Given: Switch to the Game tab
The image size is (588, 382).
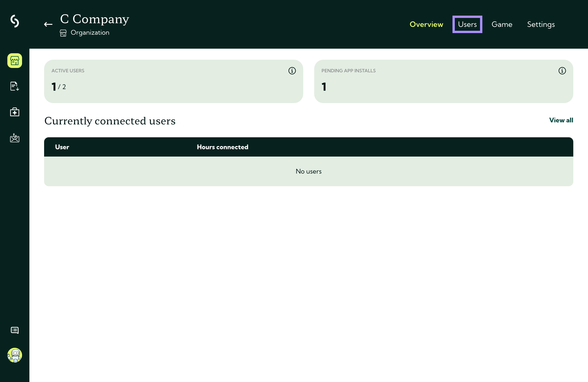Looking at the screenshot, I should click(x=502, y=24).
